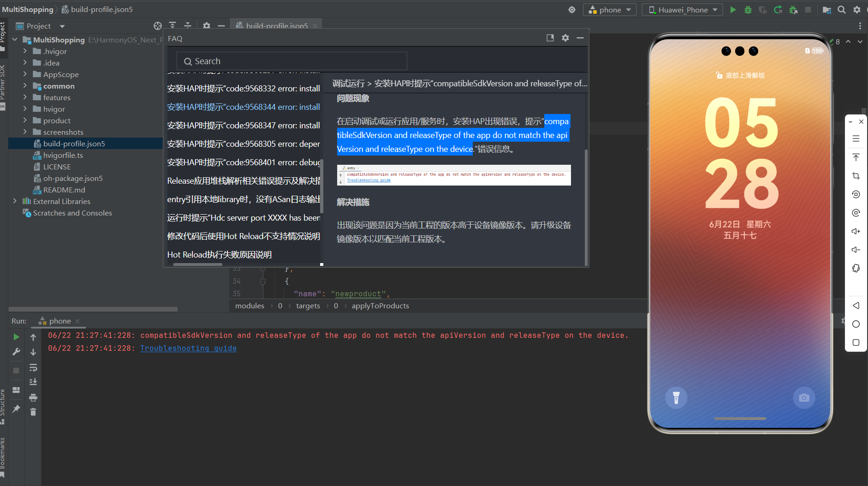Clear all Run console output trash icon

tap(33, 412)
